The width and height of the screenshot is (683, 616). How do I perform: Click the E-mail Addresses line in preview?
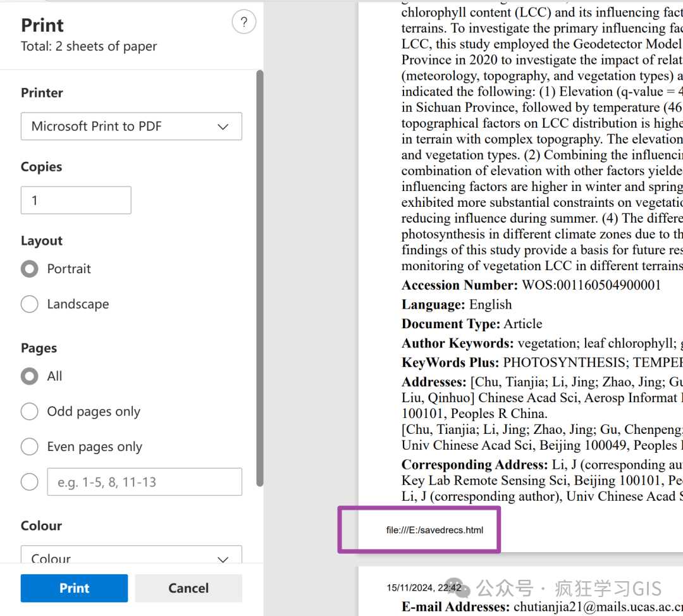pyautogui.click(x=542, y=607)
